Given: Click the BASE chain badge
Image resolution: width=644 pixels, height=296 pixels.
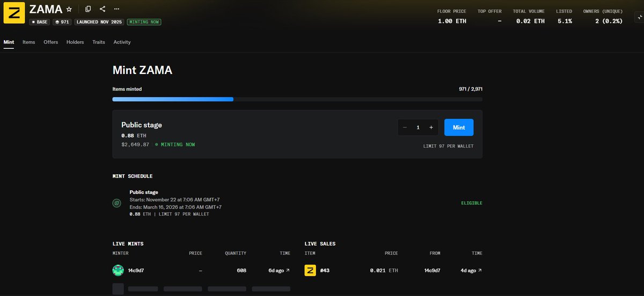Looking at the screenshot, I should [x=40, y=22].
